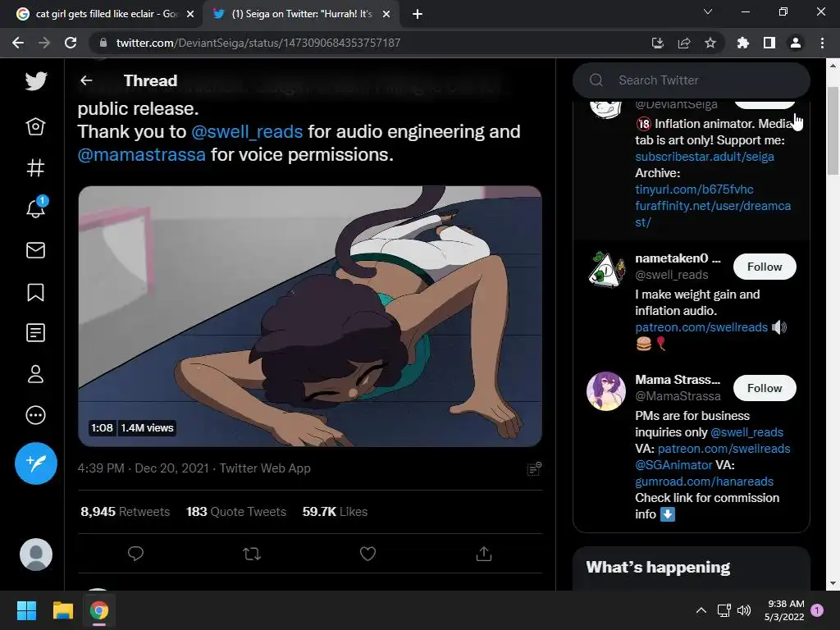
Task: Click the 183 Quote Tweets count
Action: 235,512
